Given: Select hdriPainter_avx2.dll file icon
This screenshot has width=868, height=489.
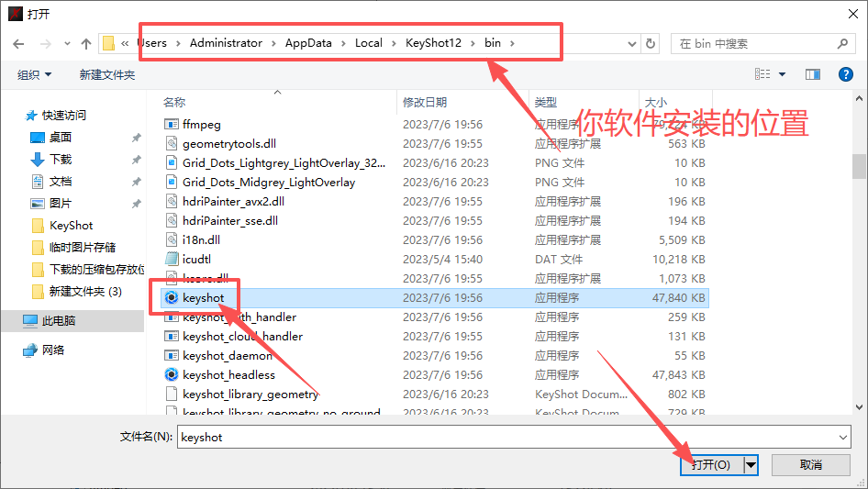Looking at the screenshot, I should coord(172,201).
